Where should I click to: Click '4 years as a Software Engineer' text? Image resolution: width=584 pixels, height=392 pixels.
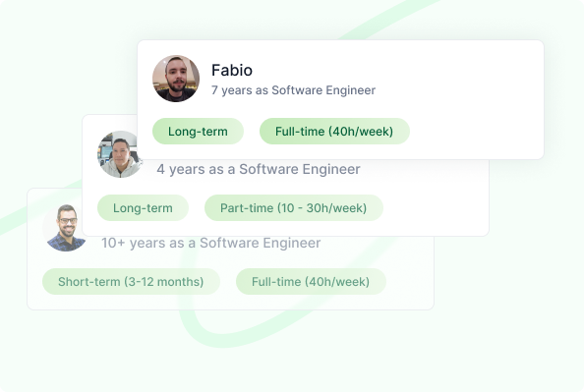pyautogui.click(x=259, y=169)
